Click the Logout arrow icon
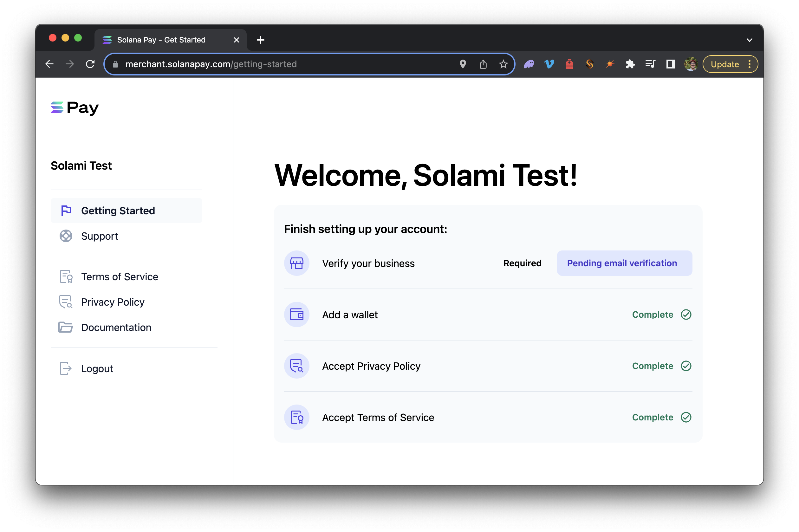The height and width of the screenshot is (532, 799). [66, 368]
